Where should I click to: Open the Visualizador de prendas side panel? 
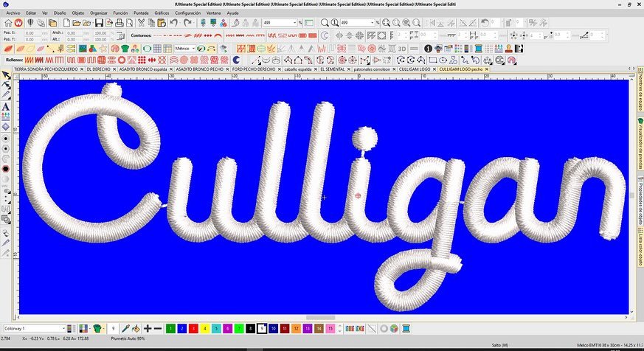pyautogui.click(x=640, y=143)
